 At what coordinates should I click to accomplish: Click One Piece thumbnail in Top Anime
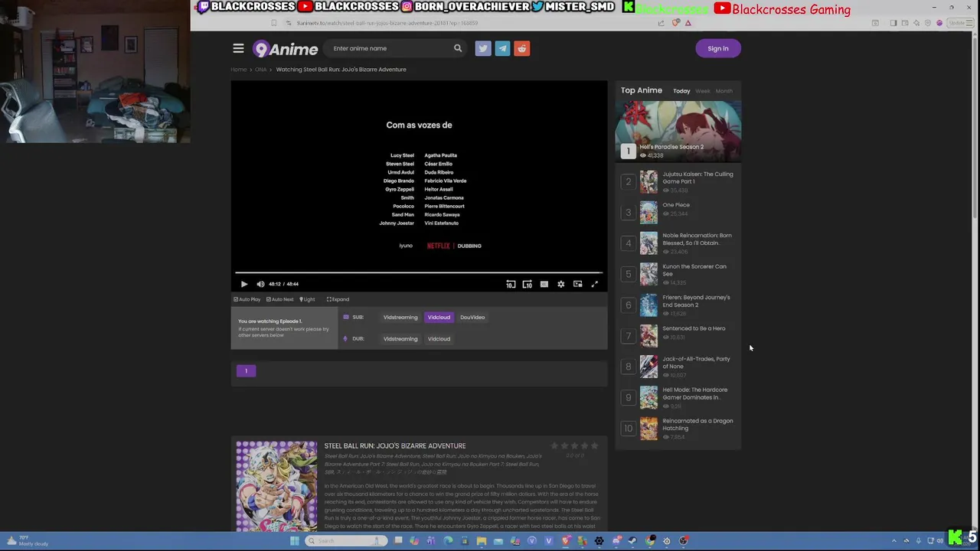648,212
